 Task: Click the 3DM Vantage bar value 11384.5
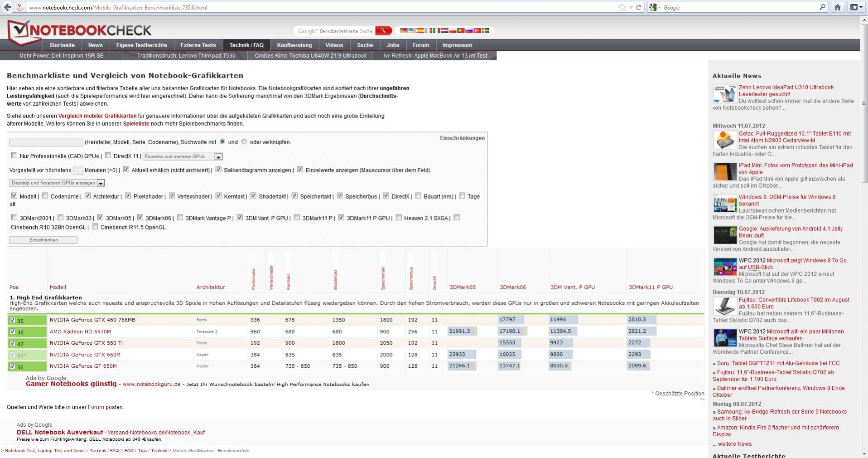click(563, 331)
